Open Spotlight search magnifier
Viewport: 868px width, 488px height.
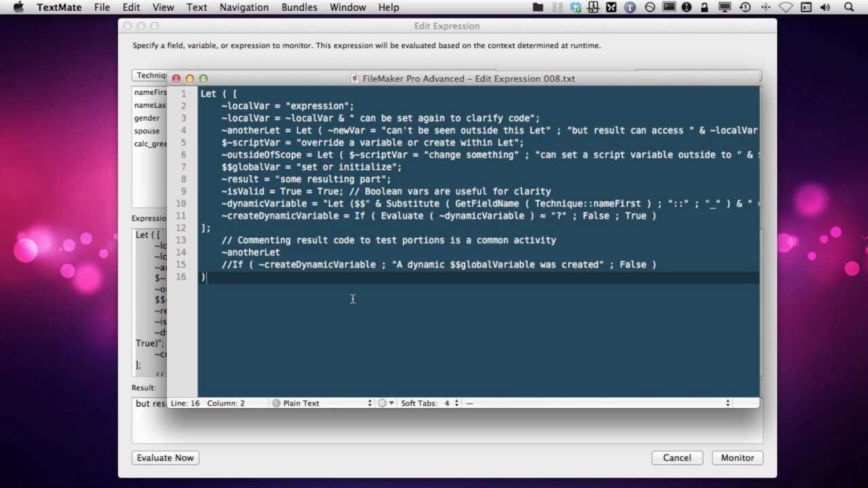click(849, 7)
